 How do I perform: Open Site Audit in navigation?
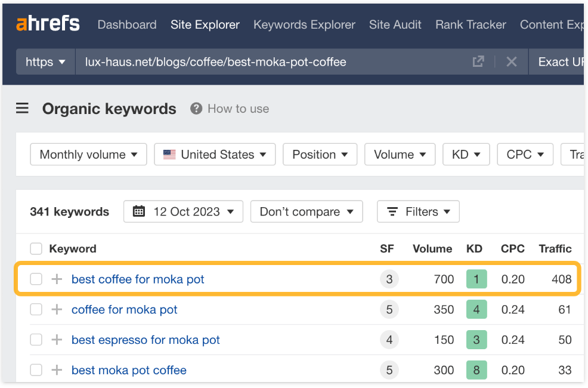[395, 24]
